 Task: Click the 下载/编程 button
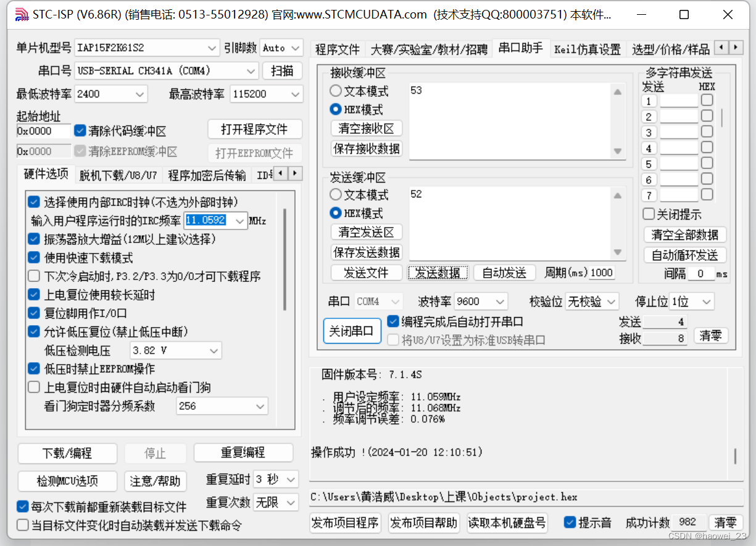click(x=67, y=453)
